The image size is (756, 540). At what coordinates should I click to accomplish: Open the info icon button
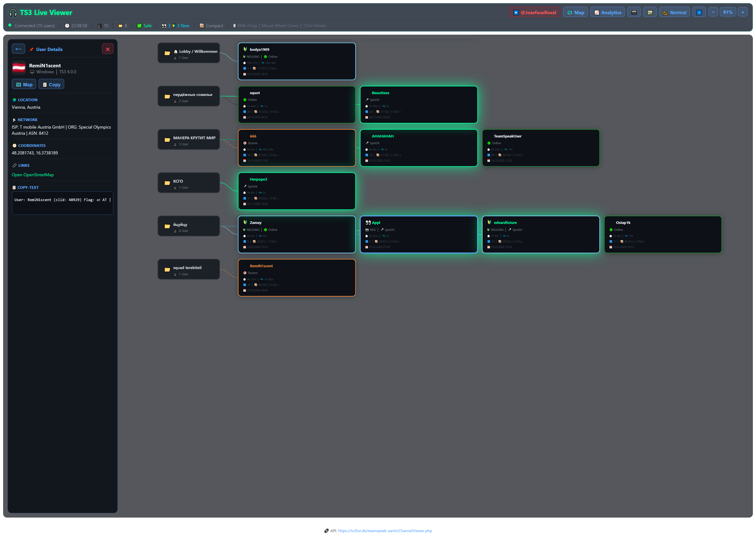699,12
